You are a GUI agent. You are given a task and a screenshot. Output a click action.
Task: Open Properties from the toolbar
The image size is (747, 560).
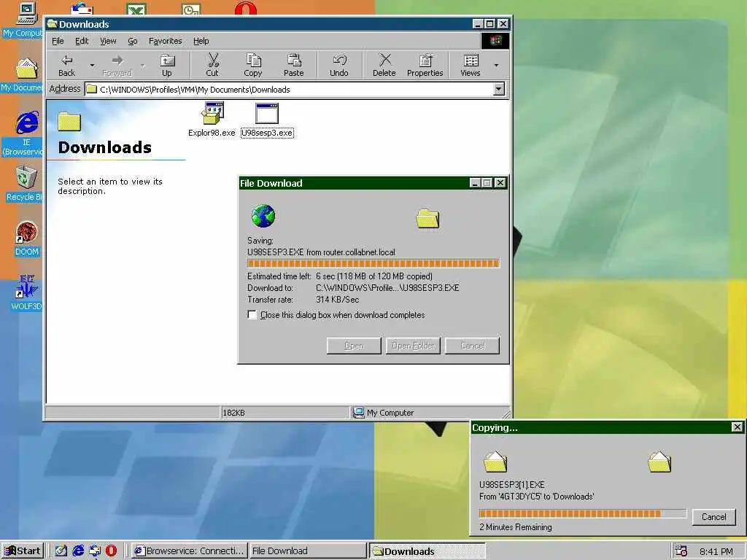pyautogui.click(x=425, y=65)
